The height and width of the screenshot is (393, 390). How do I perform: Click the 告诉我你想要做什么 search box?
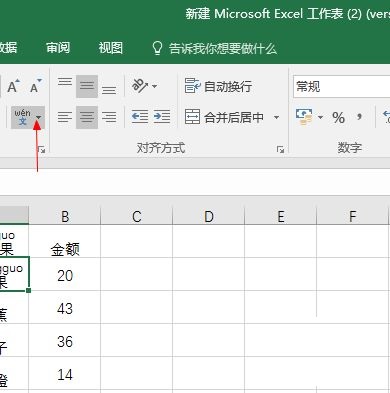tap(223, 49)
